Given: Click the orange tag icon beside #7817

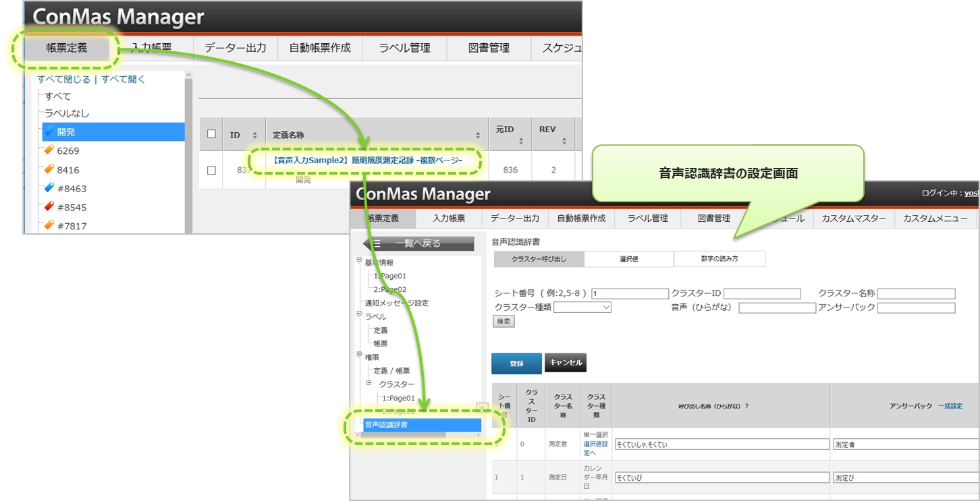Looking at the screenshot, I should (x=49, y=225).
